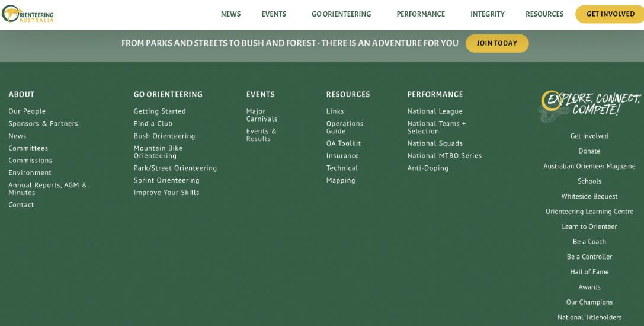Open the Resources header menu

click(x=544, y=14)
